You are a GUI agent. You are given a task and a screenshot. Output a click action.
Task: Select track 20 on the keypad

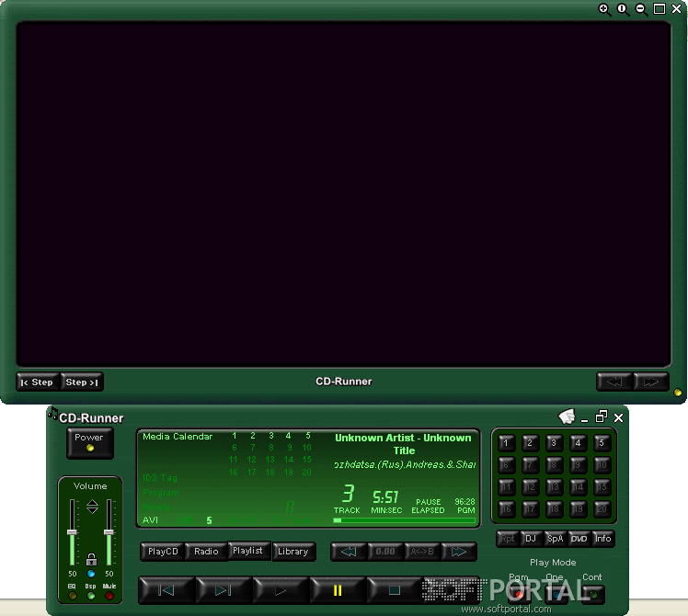(602, 509)
